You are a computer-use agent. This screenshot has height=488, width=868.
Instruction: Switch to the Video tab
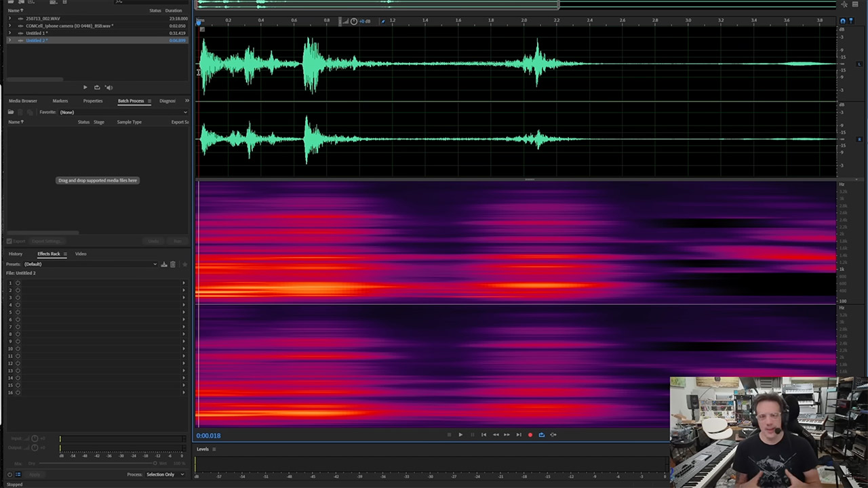[x=81, y=253]
